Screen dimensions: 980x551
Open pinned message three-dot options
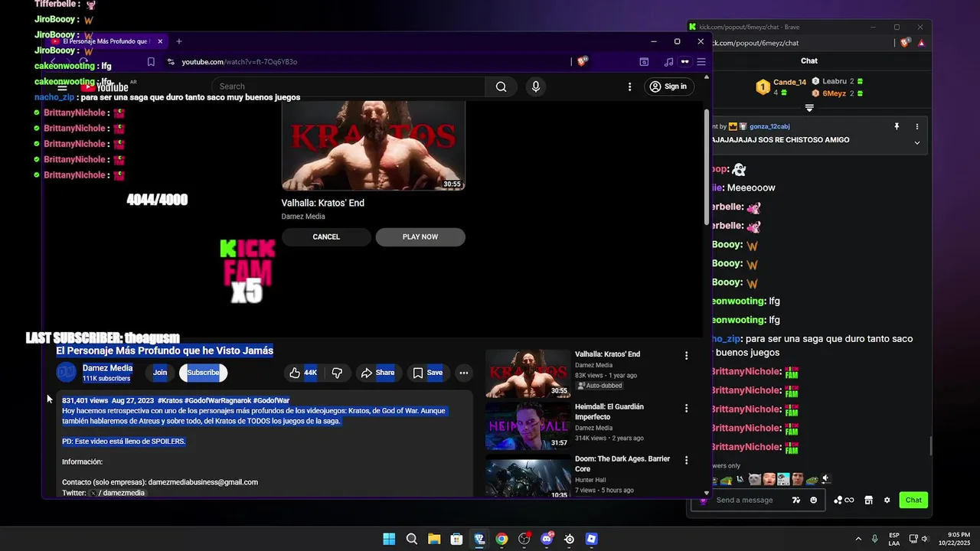click(917, 126)
